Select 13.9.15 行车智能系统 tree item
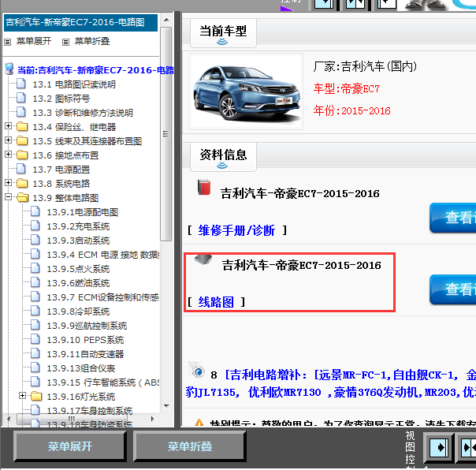The image size is (476, 470). [x=103, y=382]
